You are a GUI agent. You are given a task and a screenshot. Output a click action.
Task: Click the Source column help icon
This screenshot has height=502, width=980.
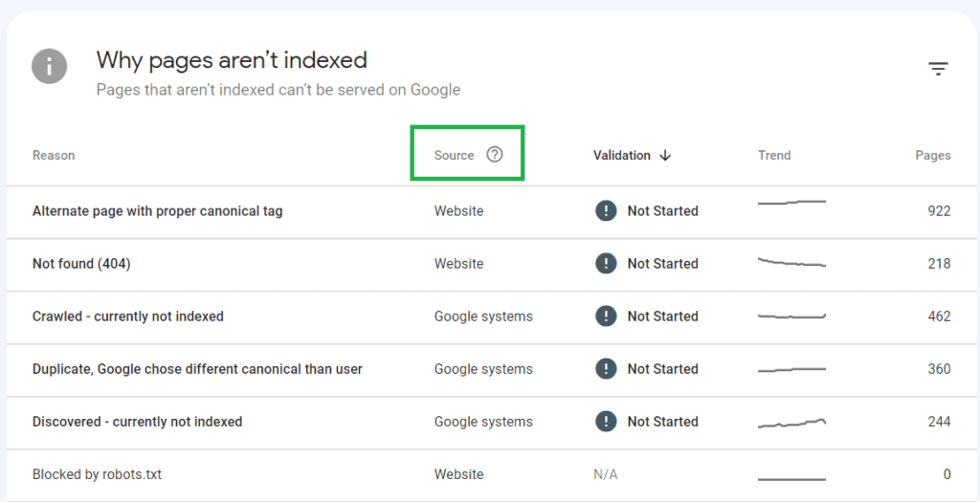pyautogui.click(x=495, y=154)
